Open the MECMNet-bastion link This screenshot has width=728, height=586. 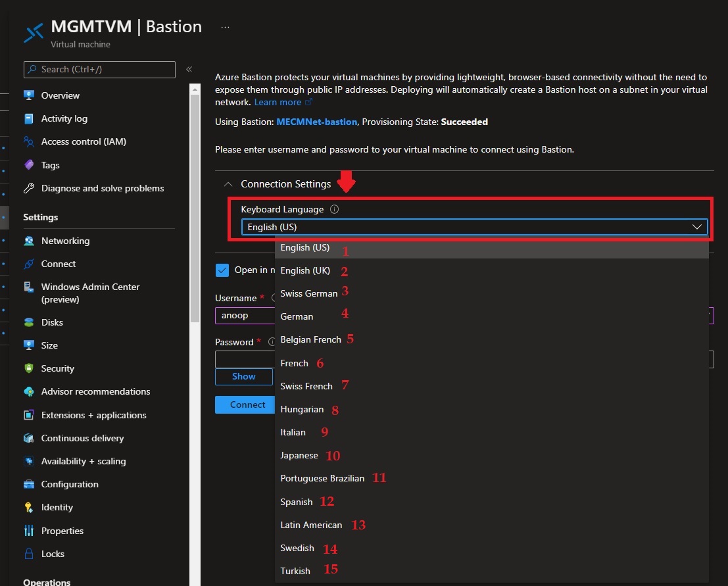point(316,122)
